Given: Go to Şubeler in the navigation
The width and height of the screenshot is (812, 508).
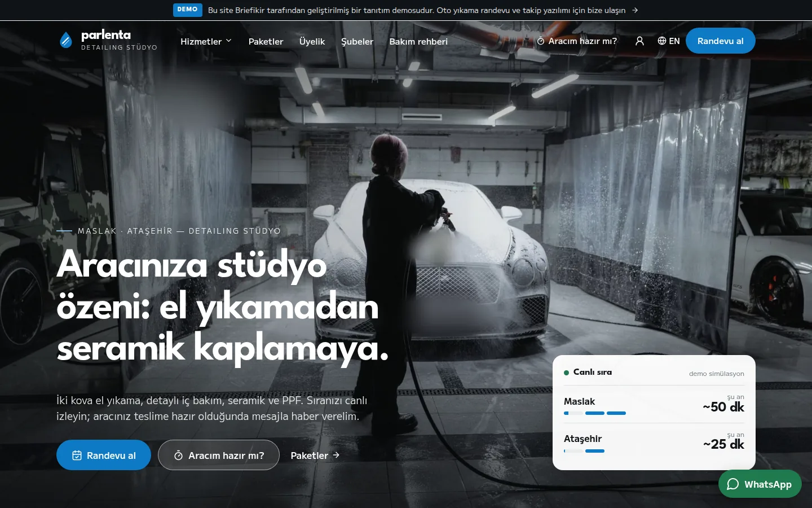Looking at the screenshot, I should (357, 41).
